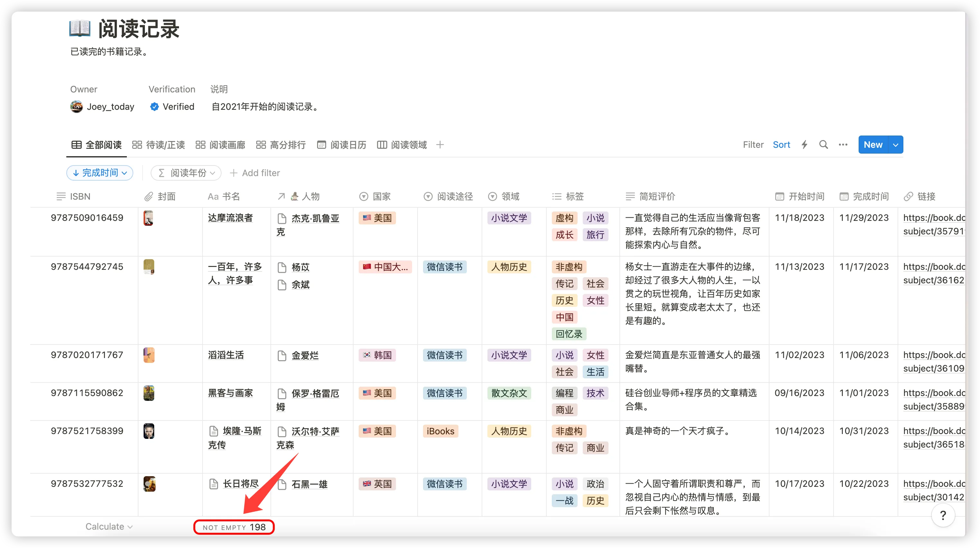Switch to the 阅读日历 tab

(x=341, y=145)
